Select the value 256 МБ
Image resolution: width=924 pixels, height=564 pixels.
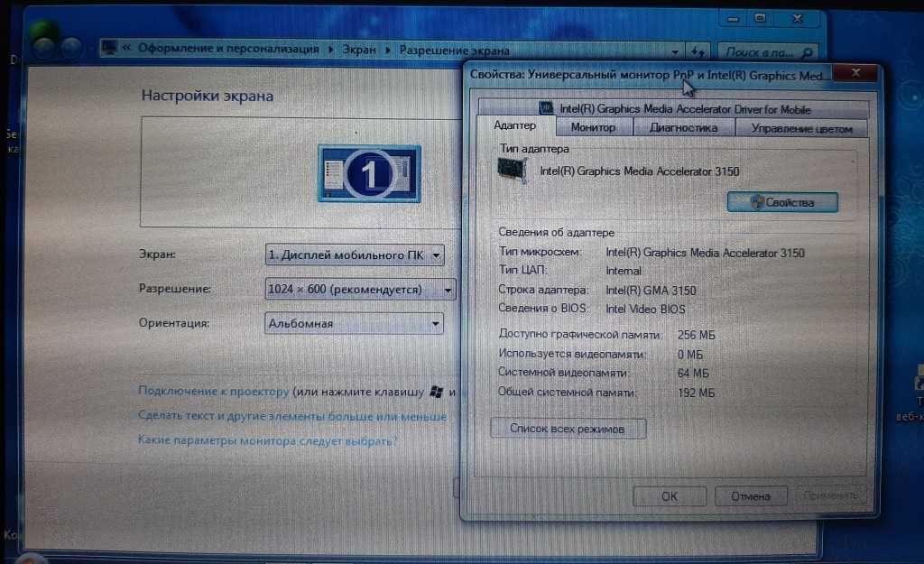(696, 335)
